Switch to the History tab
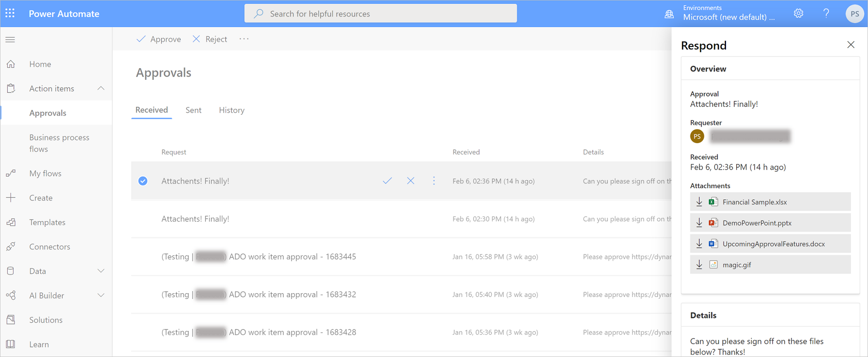The height and width of the screenshot is (357, 868). pos(232,110)
